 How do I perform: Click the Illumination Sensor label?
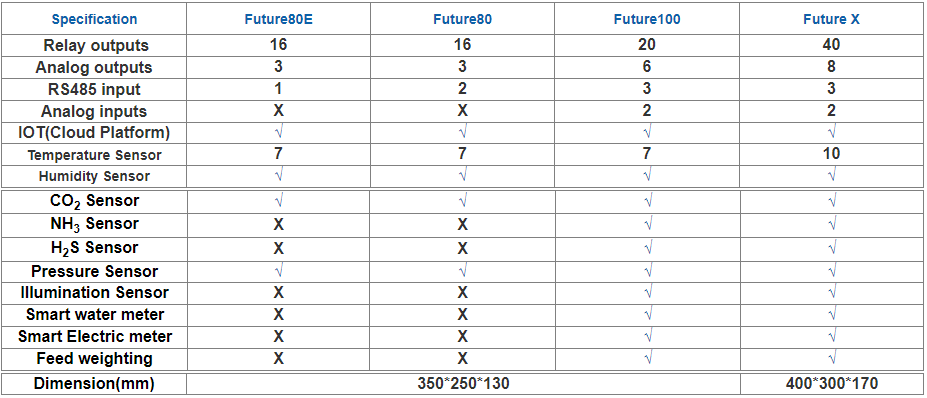(x=95, y=292)
